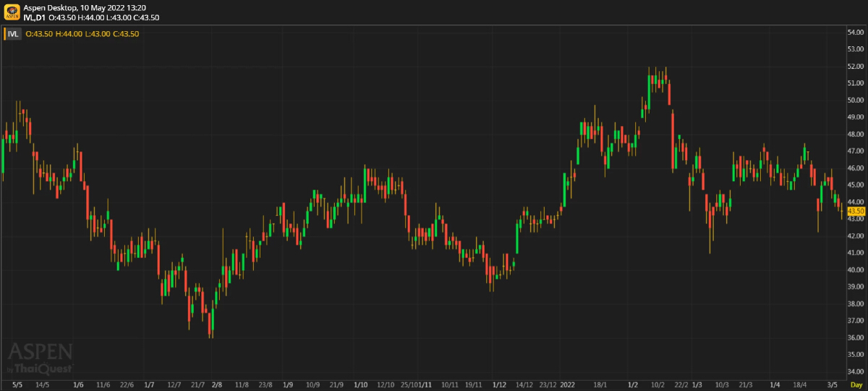This screenshot has height=391, width=868.
Task: Click the 3/5 date axis label
Action: tap(833, 384)
